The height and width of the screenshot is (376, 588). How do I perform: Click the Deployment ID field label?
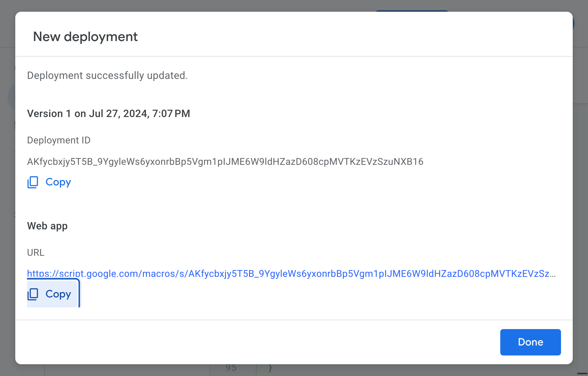59,140
